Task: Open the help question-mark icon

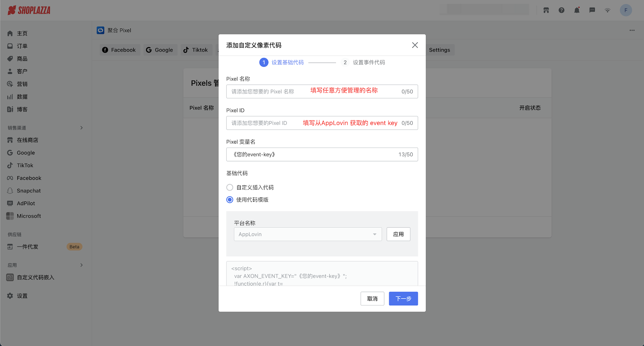Action: click(x=561, y=10)
